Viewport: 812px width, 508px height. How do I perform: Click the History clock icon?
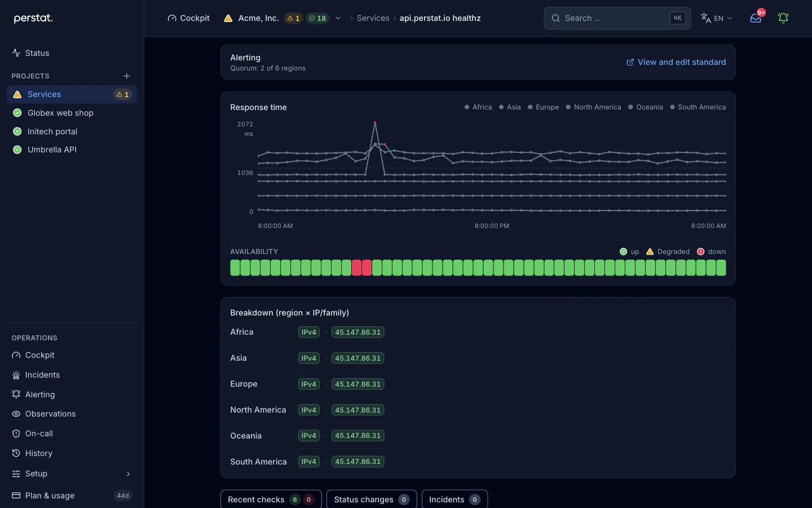tap(16, 453)
